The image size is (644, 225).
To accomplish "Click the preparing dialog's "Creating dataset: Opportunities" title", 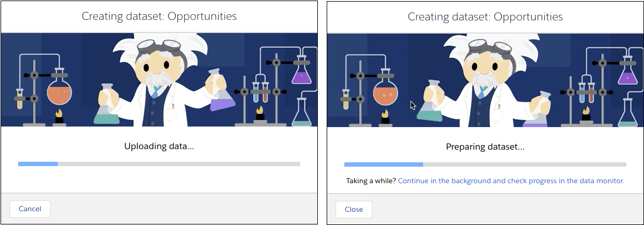I will click(485, 17).
